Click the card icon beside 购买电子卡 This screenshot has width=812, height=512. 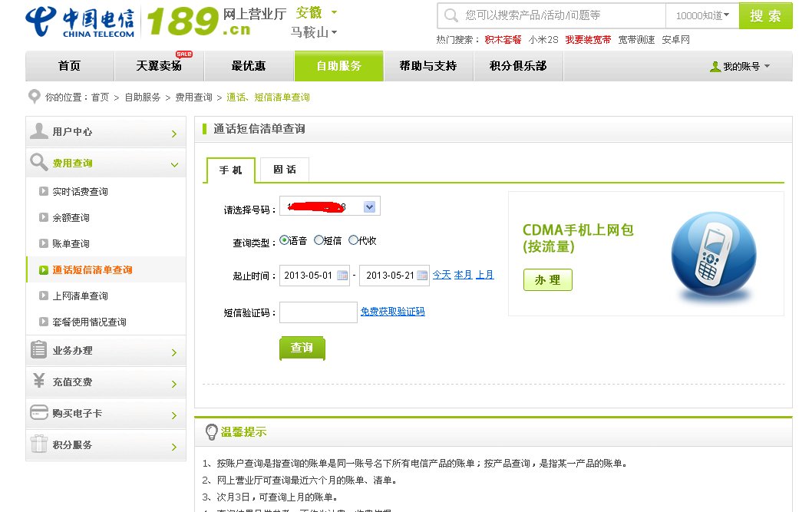coord(38,413)
